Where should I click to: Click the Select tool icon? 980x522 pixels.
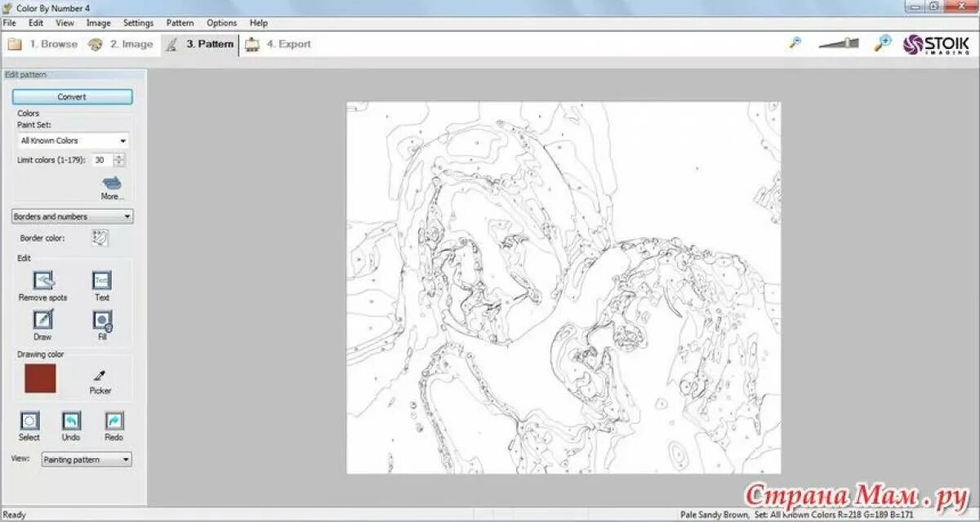(x=29, y=421)
